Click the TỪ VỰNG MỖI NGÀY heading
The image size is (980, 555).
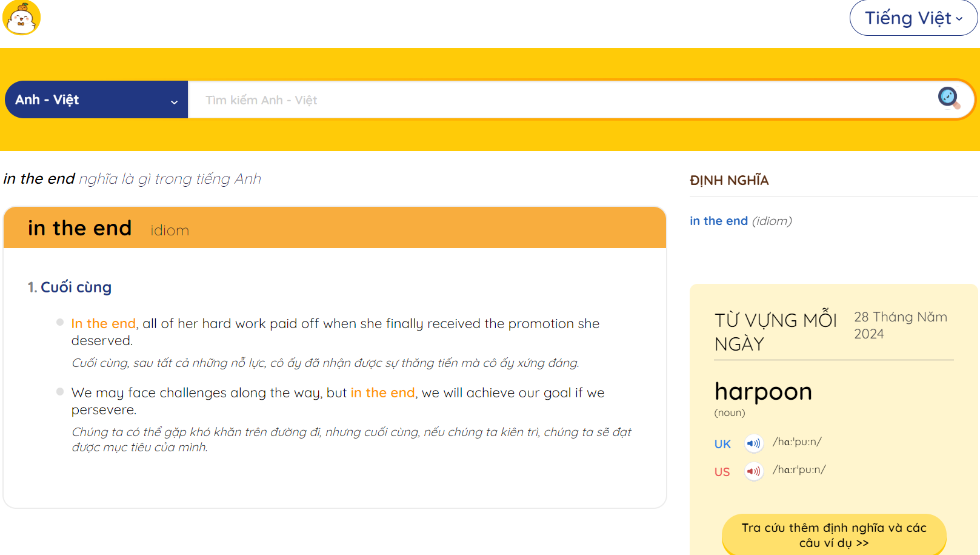775,332
